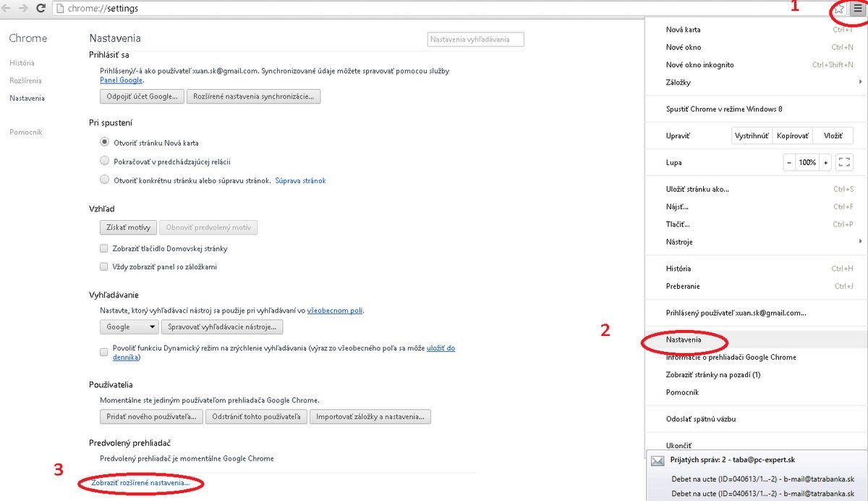Screen dimensions: 868x501
Task: Choose 'Nová karta' from the menu
Action: pos(757,30)
